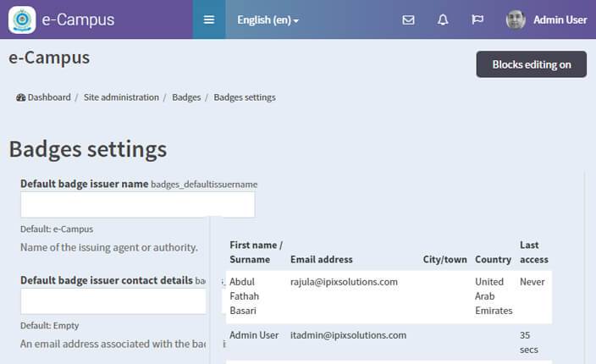596x364 pixels.
Task: Click the Admin User avatar picture
Action: pos(516,19)
